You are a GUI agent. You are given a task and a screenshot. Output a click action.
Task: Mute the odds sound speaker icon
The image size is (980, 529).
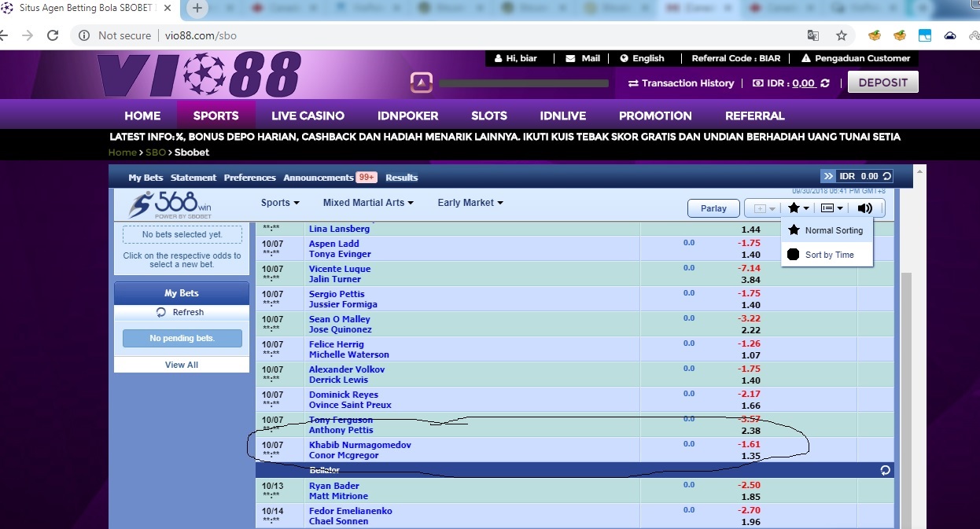864,208
